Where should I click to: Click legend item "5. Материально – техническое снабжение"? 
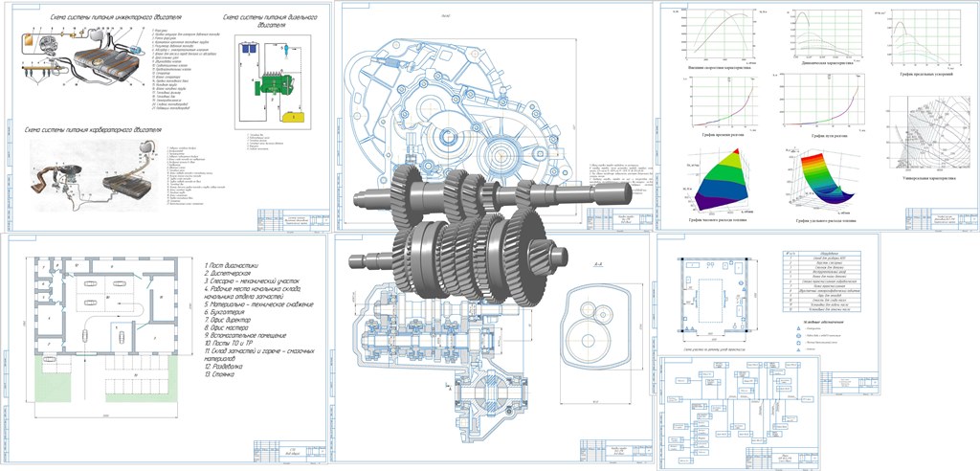click(x=258, y=304)
